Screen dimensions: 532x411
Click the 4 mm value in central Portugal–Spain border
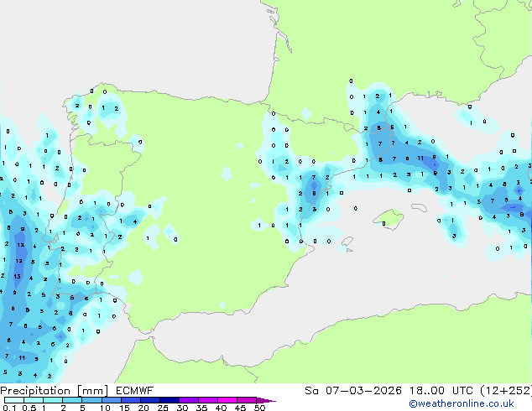pyautogui.click(x=135, y=221)
